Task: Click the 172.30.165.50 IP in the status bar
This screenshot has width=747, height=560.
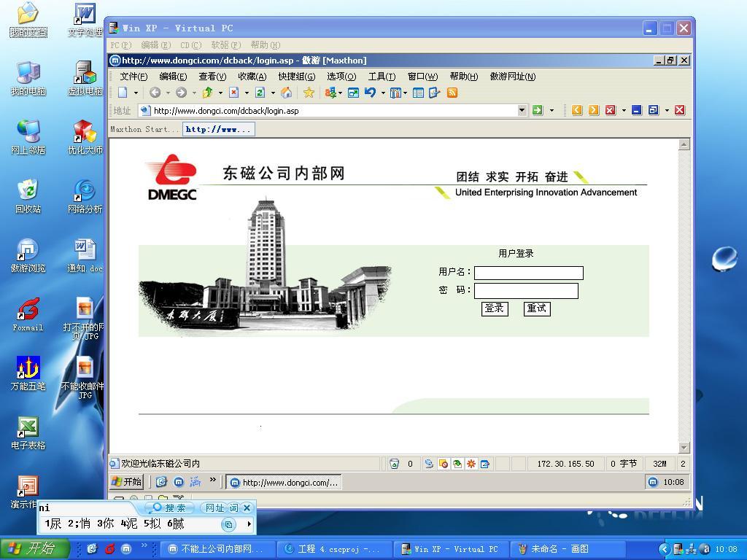Action: (565, 464)
